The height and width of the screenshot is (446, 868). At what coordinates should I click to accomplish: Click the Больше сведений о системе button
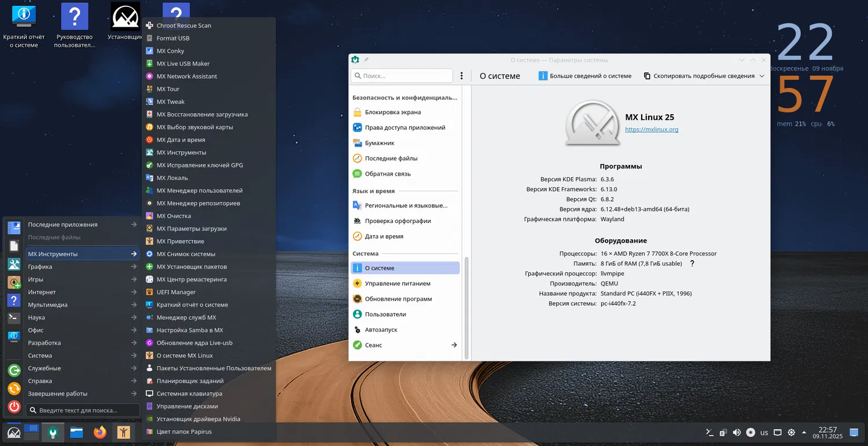pos(585,76)
